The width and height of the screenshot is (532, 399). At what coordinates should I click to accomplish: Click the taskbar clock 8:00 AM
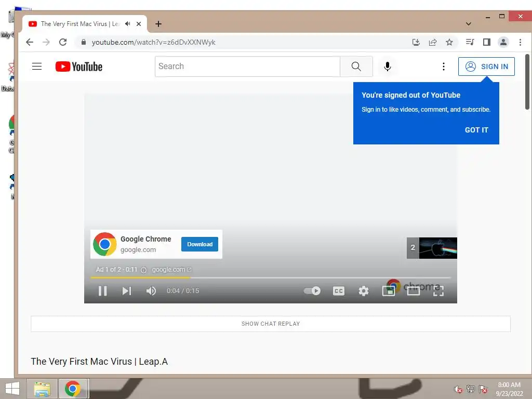pos(509,389)
